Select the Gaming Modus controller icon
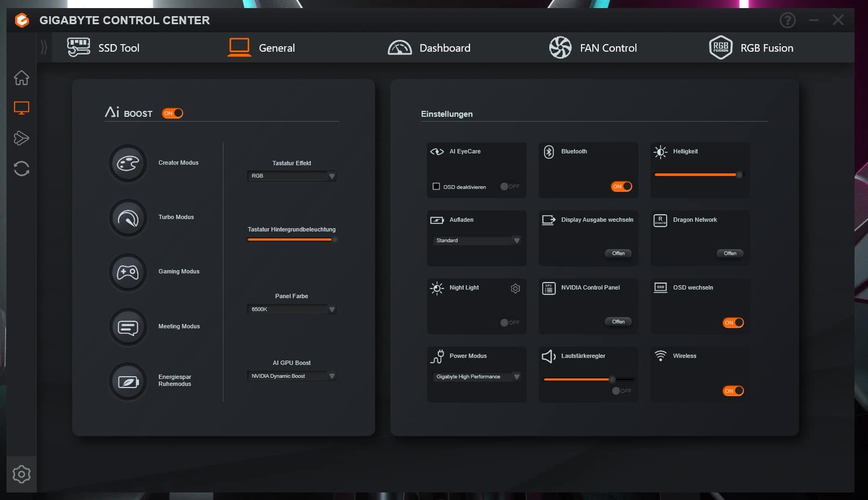868x500 pixels. (128, 272)
